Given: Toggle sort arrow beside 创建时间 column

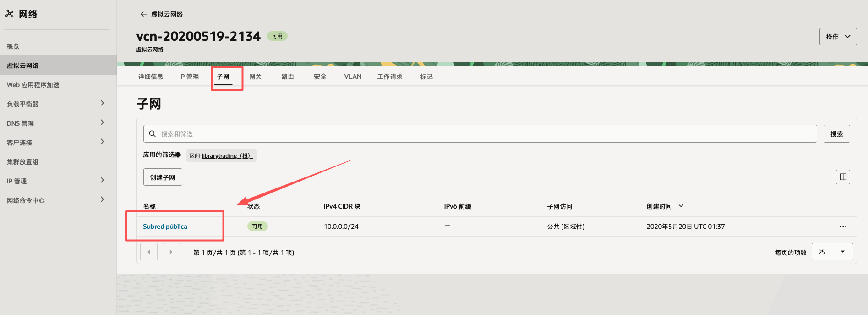Looking at the screenshot, I should click(681, 206).
